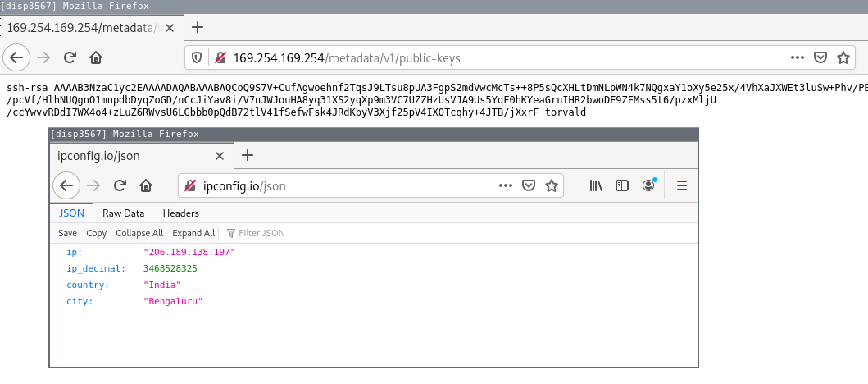Click the Filter JSON search field
This screenshot has width=868, height=384.
(262, 233)
